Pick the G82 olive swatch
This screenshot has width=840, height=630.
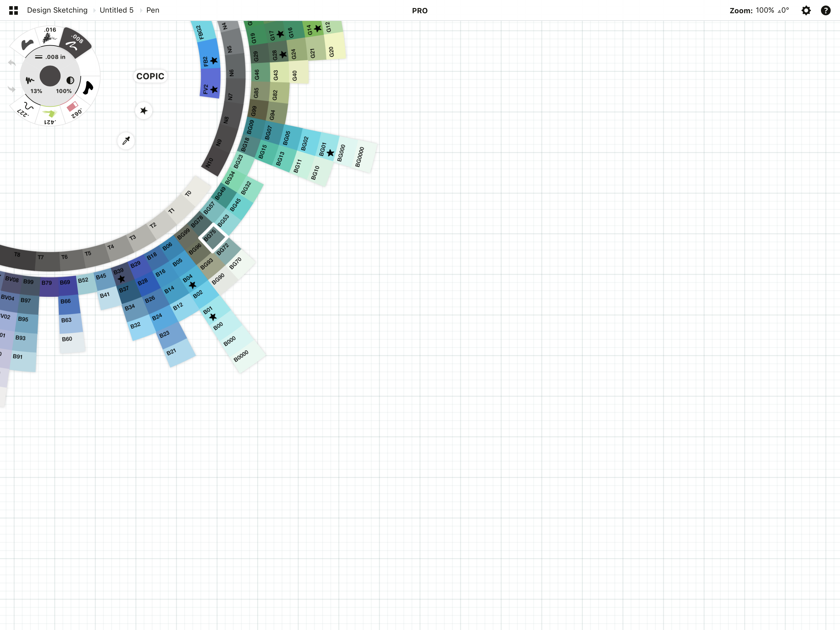pyautogui.click(x=279, y=92)
